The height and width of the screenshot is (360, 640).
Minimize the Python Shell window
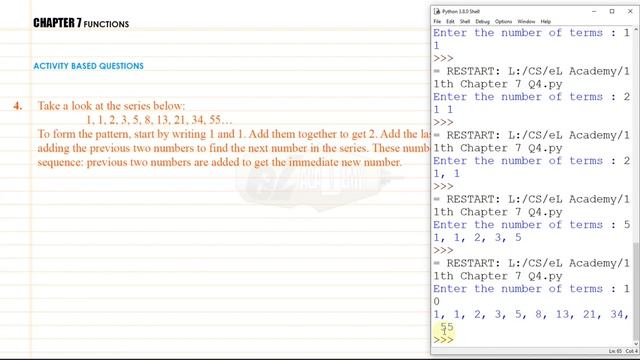coord(594,11)
